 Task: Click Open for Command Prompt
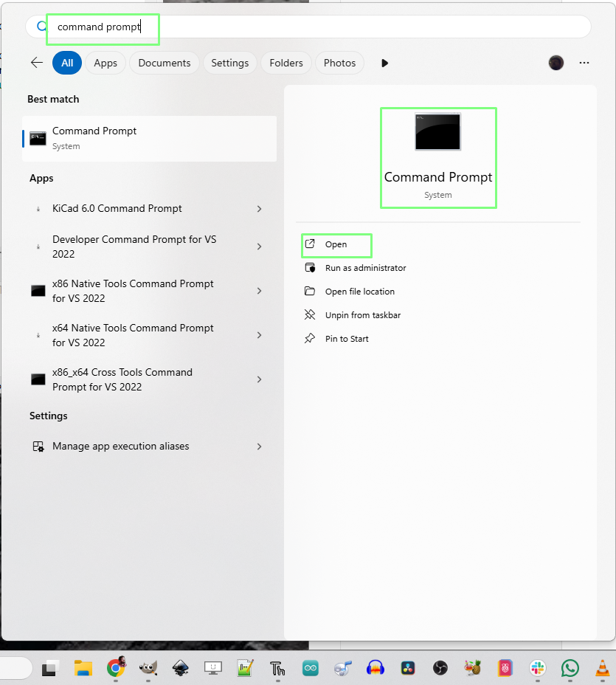[336, 244]
